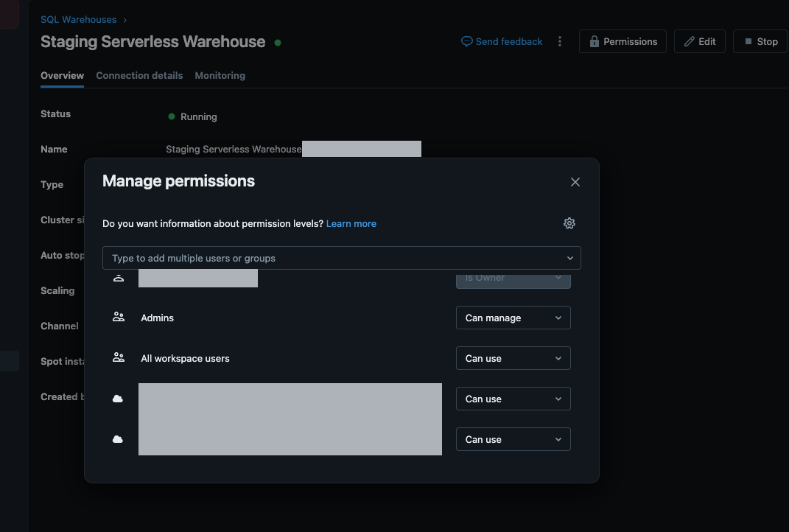Follow the Learn more link
Image resolution: width=789 pixels, height=532 pixels.
351,223
